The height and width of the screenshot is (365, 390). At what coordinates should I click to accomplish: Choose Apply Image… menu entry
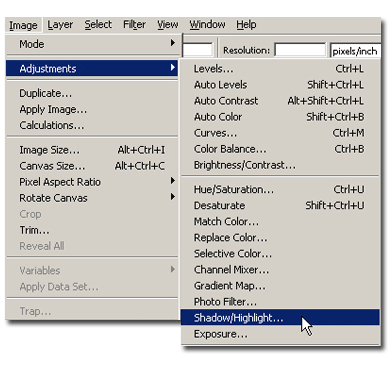(x=92, y=109)
